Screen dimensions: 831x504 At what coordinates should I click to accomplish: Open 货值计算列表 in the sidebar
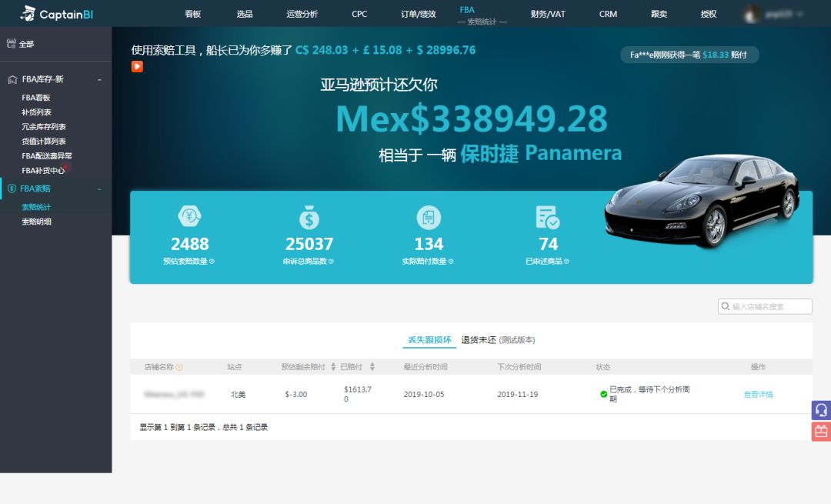point(43,142)
